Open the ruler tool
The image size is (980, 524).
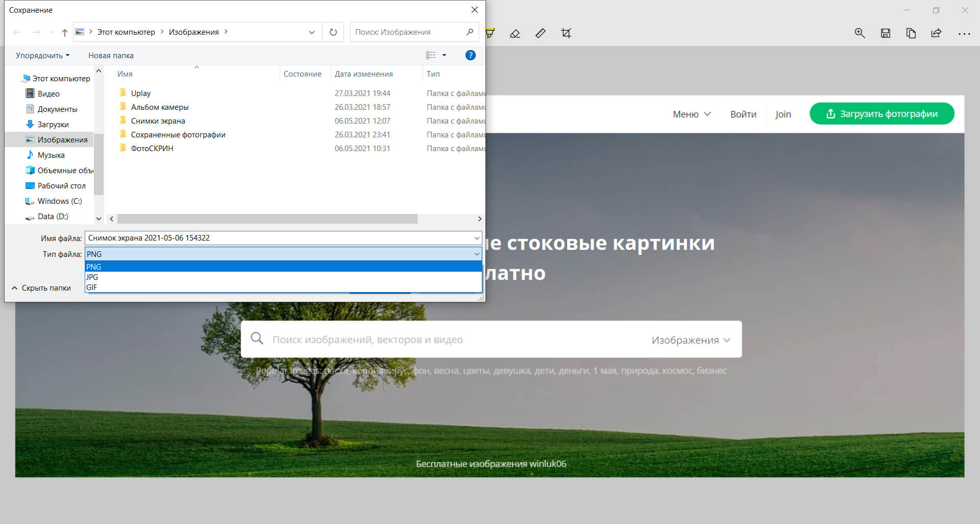click(541, 33)
